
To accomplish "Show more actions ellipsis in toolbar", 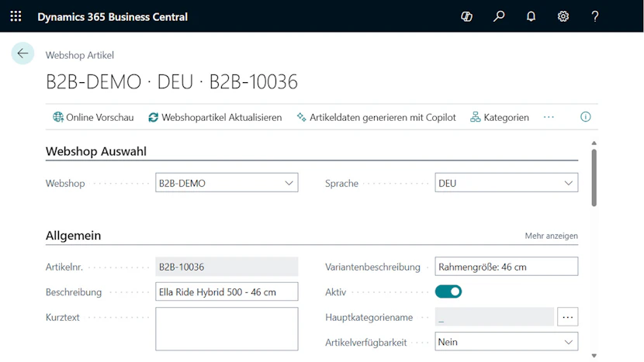I will (x=549, y=117).
